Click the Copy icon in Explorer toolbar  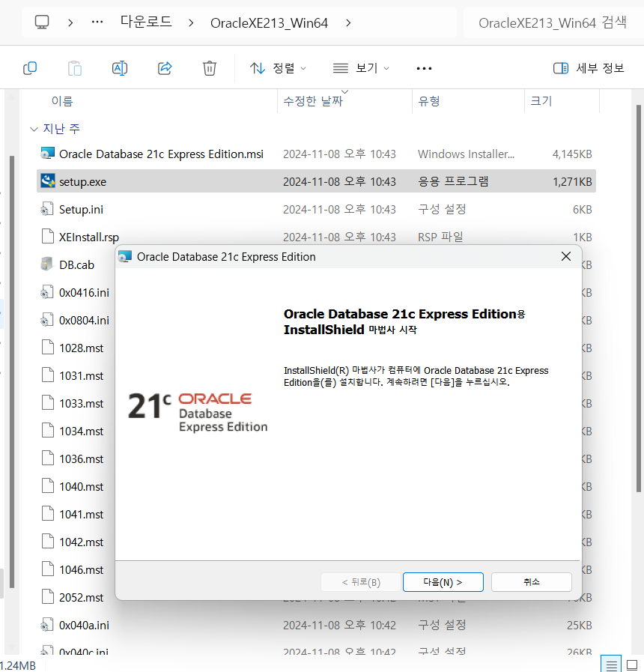30,68
